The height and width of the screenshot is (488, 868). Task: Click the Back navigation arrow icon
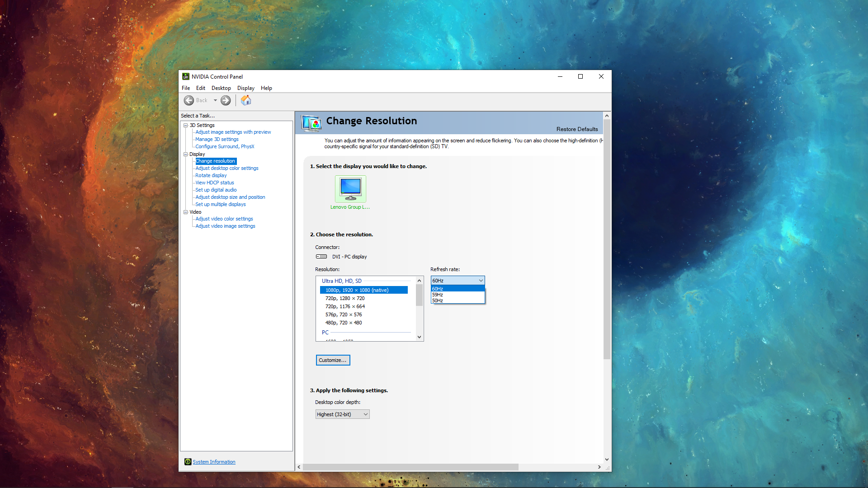pos(189,100)
